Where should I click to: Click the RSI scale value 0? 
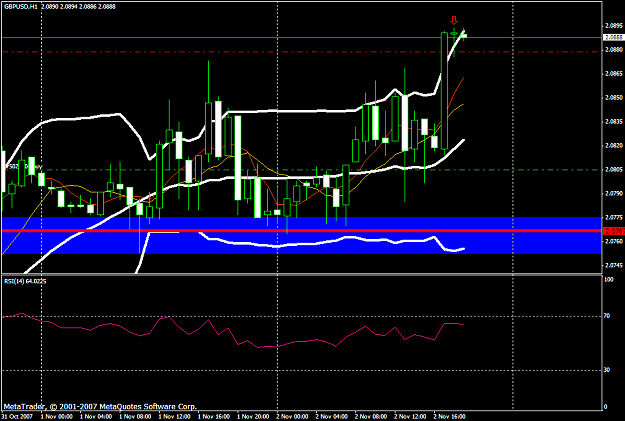pos(605,407)
